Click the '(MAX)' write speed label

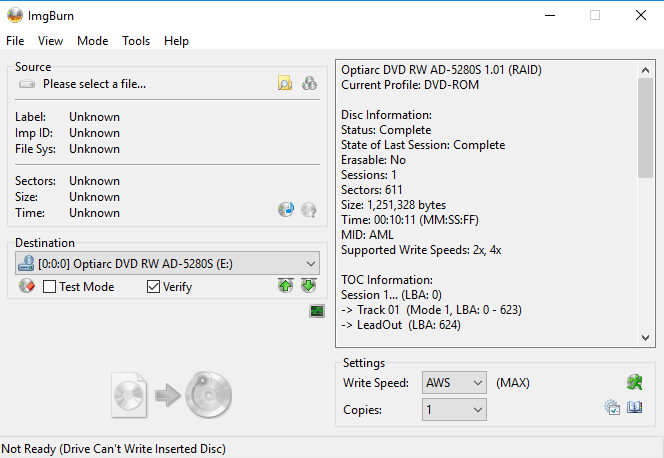point(513,383)
